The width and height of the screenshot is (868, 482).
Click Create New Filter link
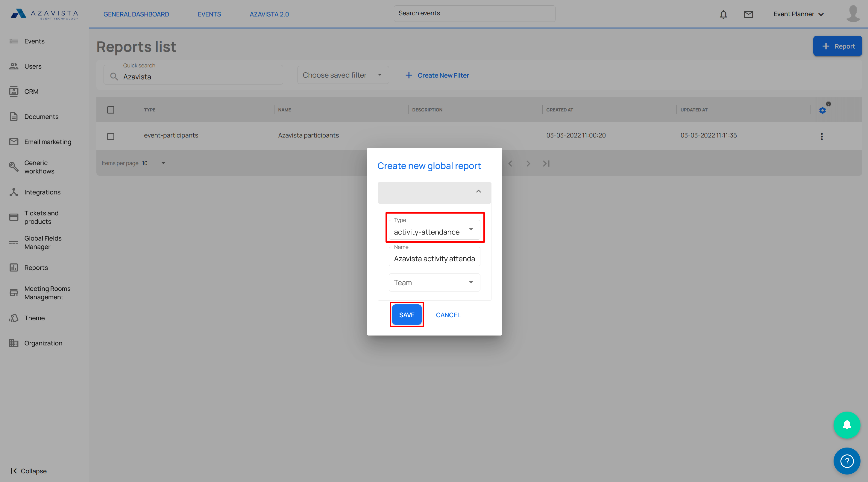tap(437, 75)
